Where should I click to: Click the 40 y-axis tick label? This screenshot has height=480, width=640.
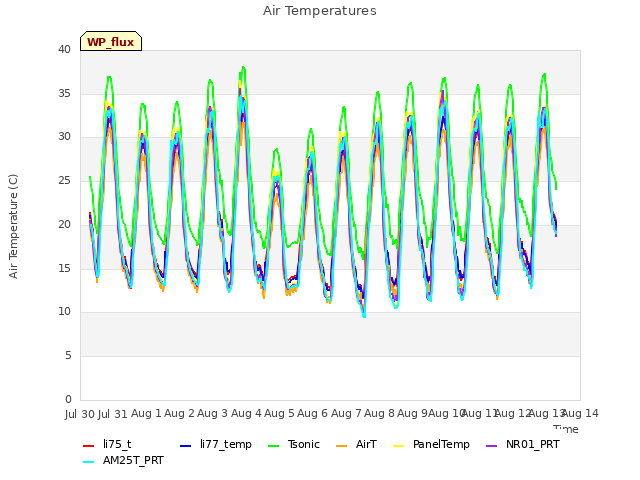(64, 49)
